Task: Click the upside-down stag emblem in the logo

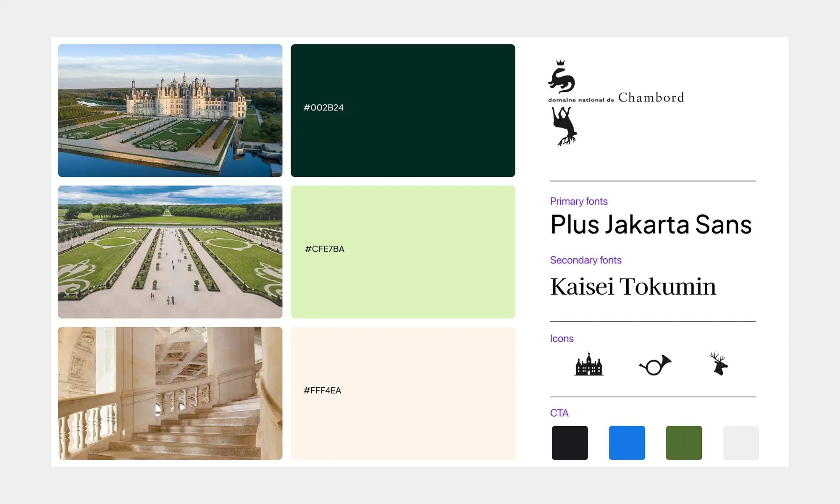Action: point(564,126)
